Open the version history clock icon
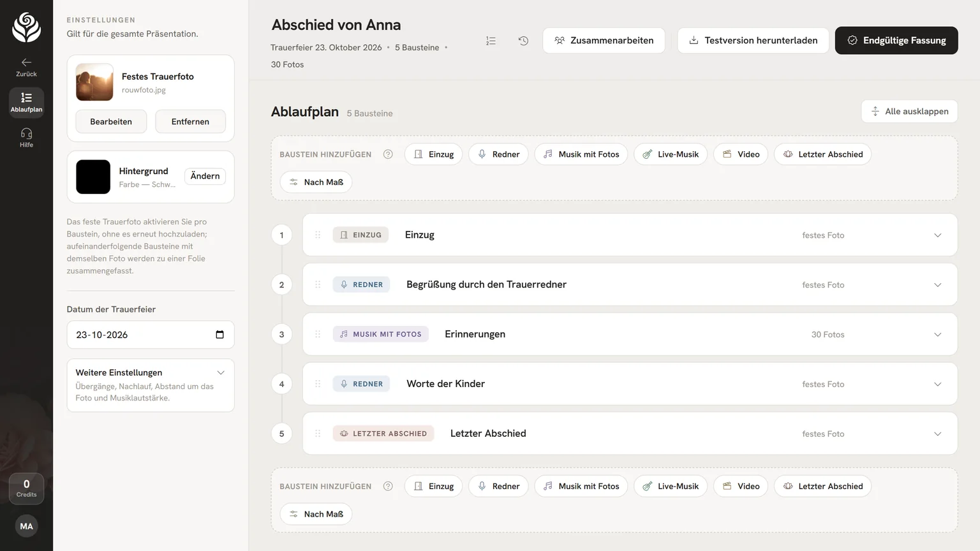980x551 pixels. [523, 41]
